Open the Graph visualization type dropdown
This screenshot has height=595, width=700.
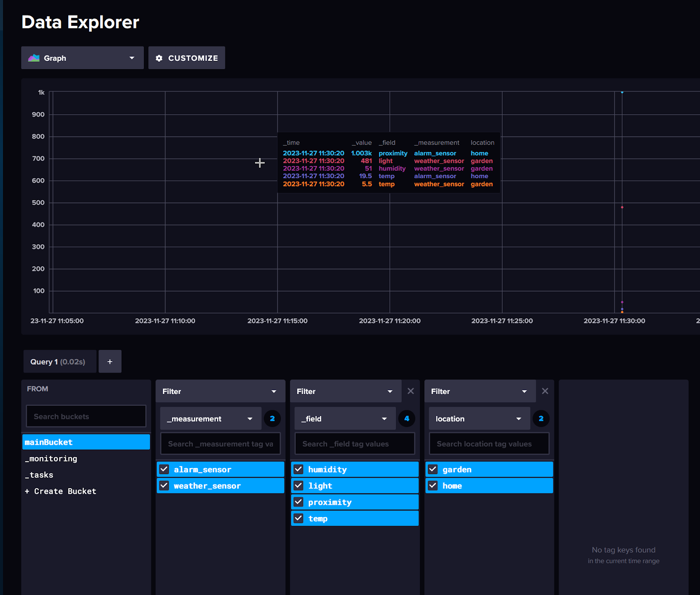(82, 58)
